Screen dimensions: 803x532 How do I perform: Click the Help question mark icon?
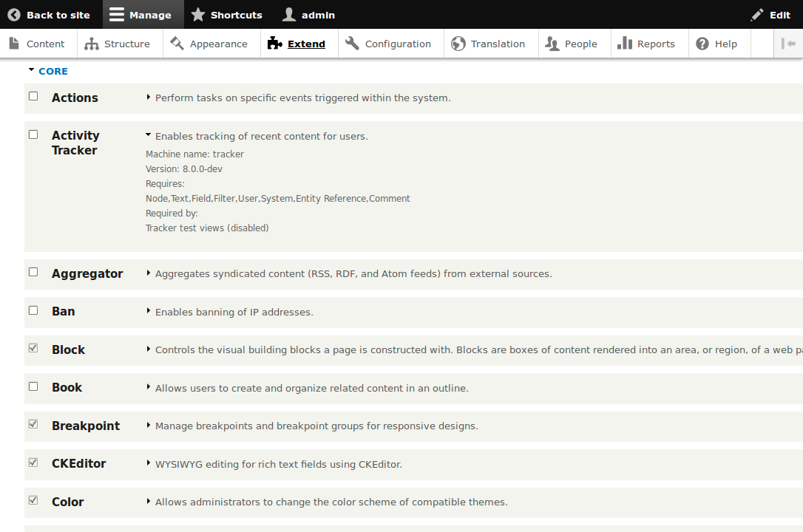(x=702, y=44)
